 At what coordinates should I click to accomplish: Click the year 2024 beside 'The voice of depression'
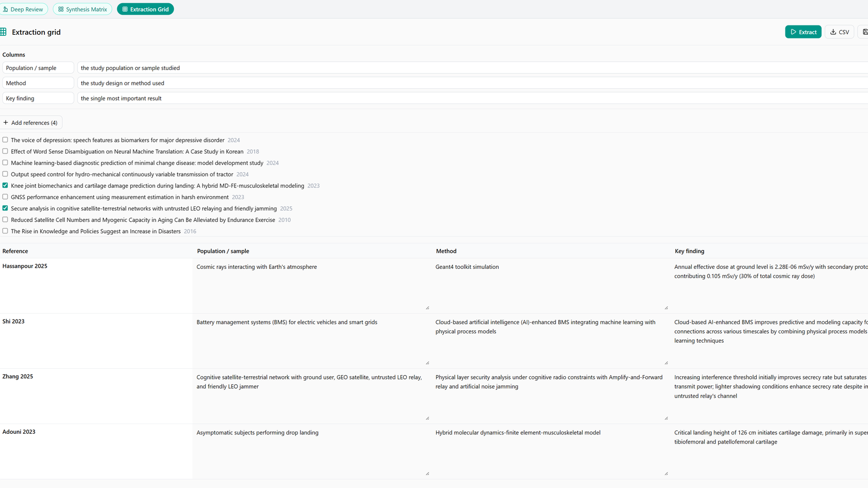click(x=233, y=140)
